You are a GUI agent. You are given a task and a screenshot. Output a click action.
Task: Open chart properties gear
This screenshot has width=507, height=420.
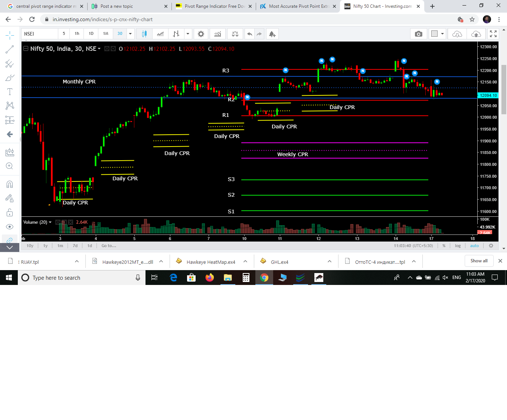click(201, 34)
